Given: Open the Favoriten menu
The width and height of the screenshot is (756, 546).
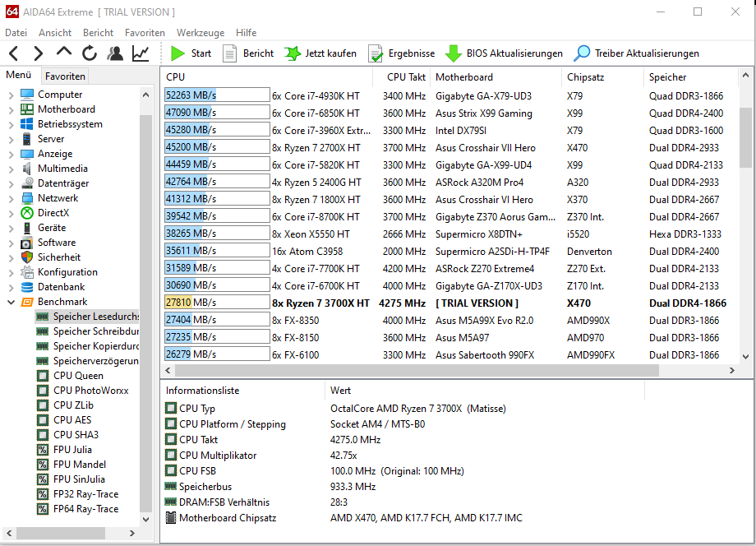Looking at the screenshot, I should [145, 33].
